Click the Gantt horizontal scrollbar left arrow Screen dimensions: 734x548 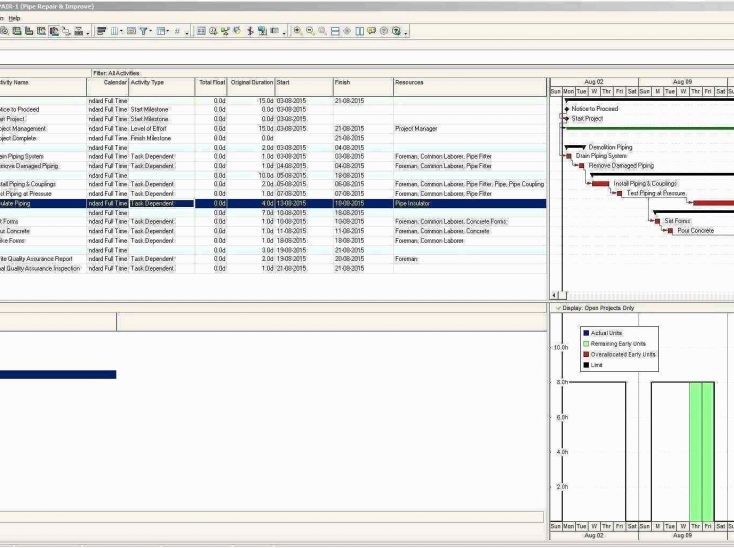(x=555, y=298)
